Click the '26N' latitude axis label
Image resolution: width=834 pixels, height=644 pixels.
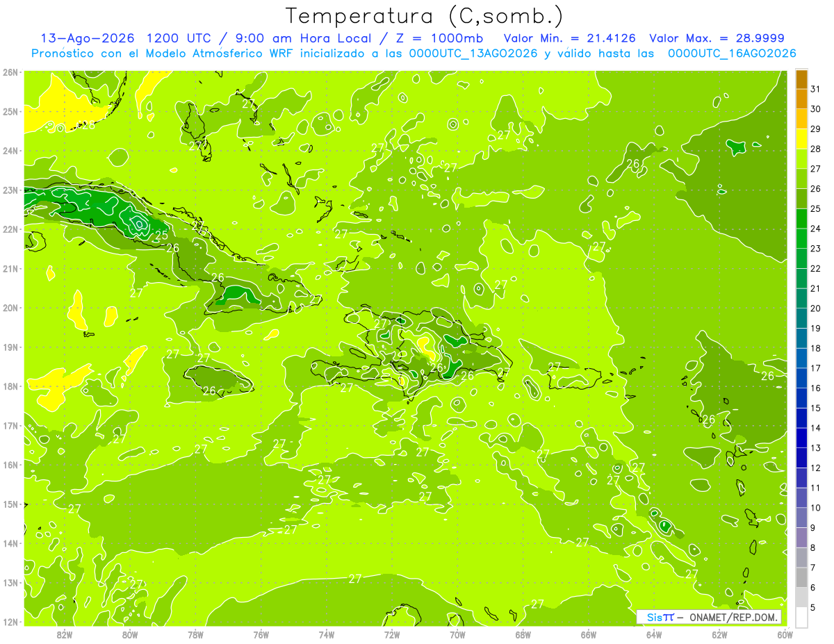10,72
